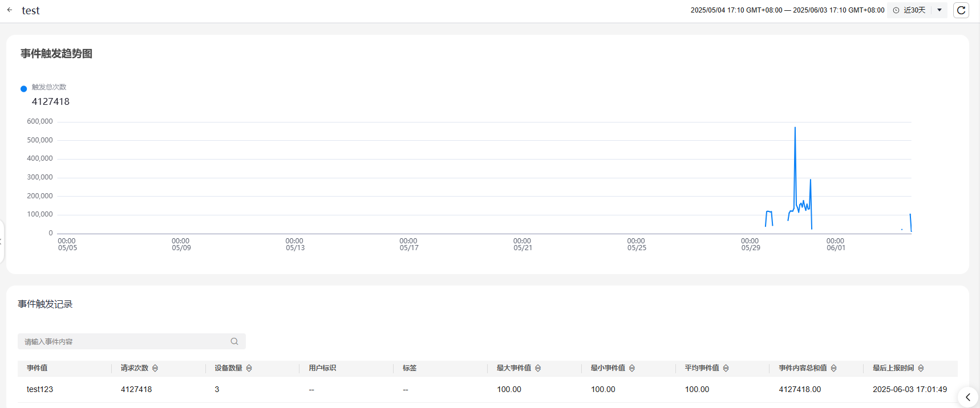
Task: Click the clock icon in time selector
Action: (x=896, y=10)
